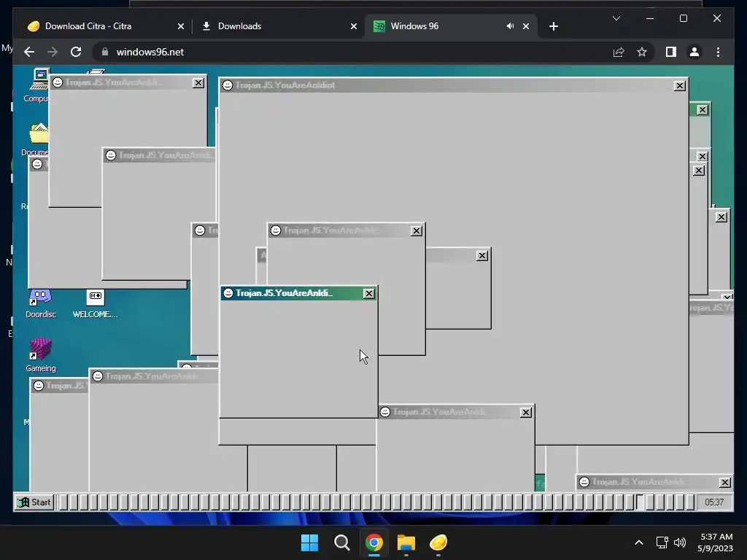Click the Windows 96 taskbar clock 05:37
Screen dimensions: 747x560
[714, 502]
